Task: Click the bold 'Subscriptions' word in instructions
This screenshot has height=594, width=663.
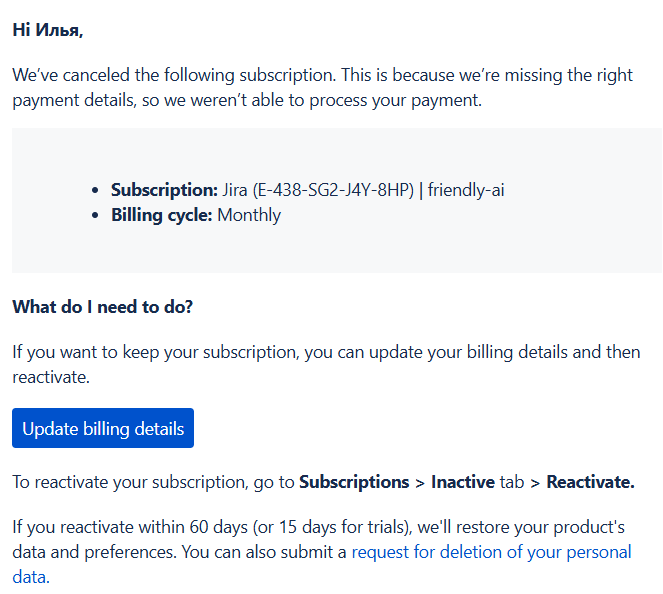Action: (354, 482)
